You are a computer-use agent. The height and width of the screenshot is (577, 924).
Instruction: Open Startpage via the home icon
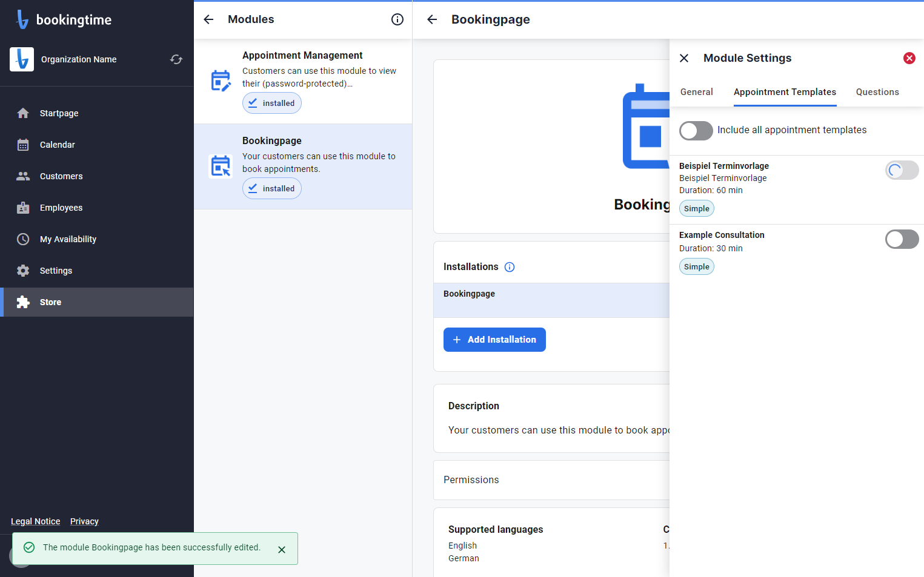click(x=23, y=113)
